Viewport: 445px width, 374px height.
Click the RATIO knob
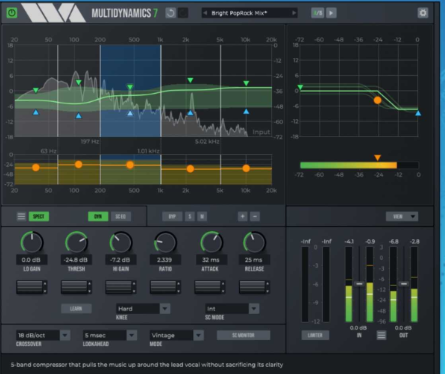point(165,242)
